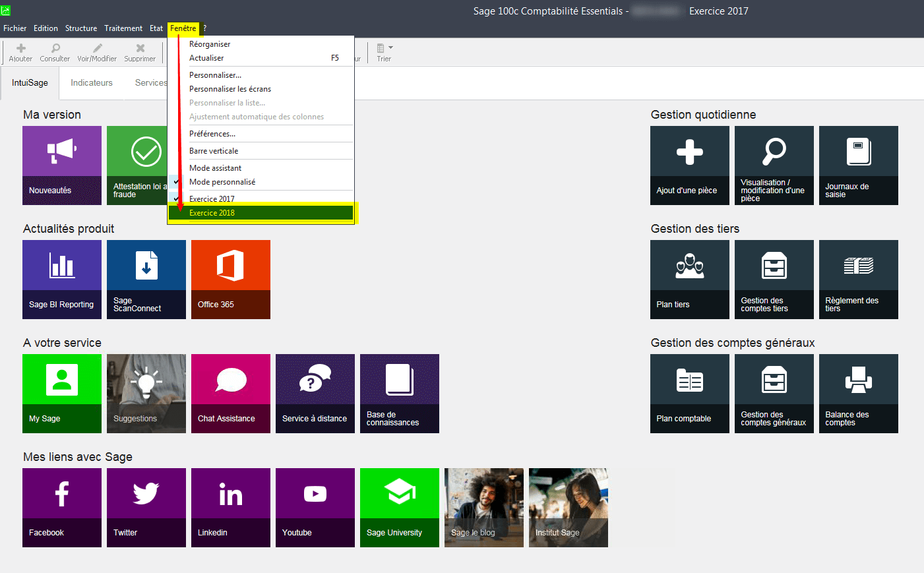Enable Mode assistant in the menu
The width and height of the screenshot is (924, 573).
click(x=216, y=168)
